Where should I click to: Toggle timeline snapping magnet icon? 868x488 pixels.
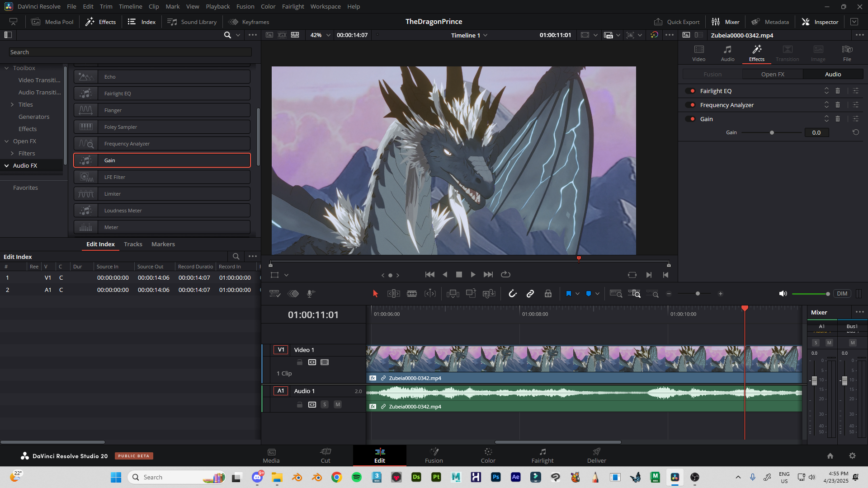(513, 294)
